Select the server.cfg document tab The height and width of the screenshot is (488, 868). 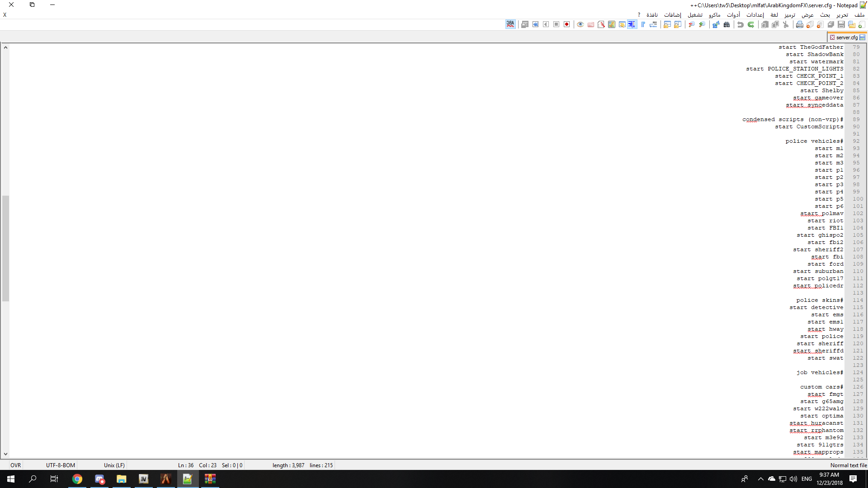846,38
